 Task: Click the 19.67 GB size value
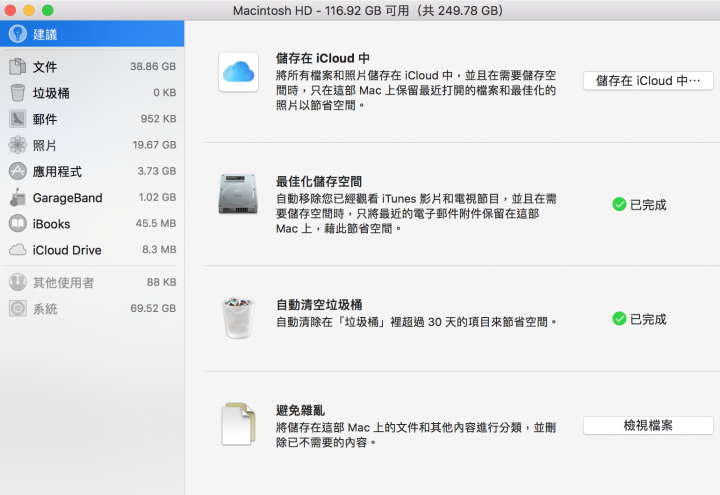pos(154,145)
